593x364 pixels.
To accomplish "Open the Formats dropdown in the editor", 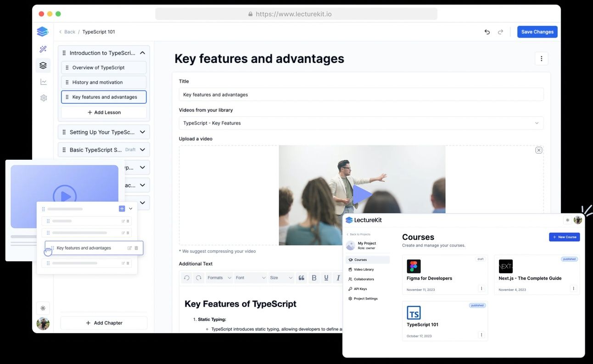I will point(219,278).
